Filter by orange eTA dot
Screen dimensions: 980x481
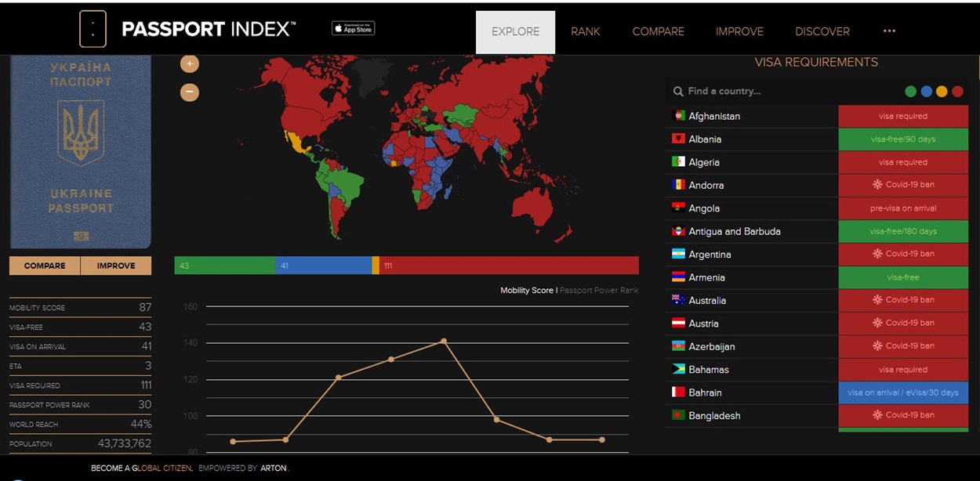(x=942, y=92)
